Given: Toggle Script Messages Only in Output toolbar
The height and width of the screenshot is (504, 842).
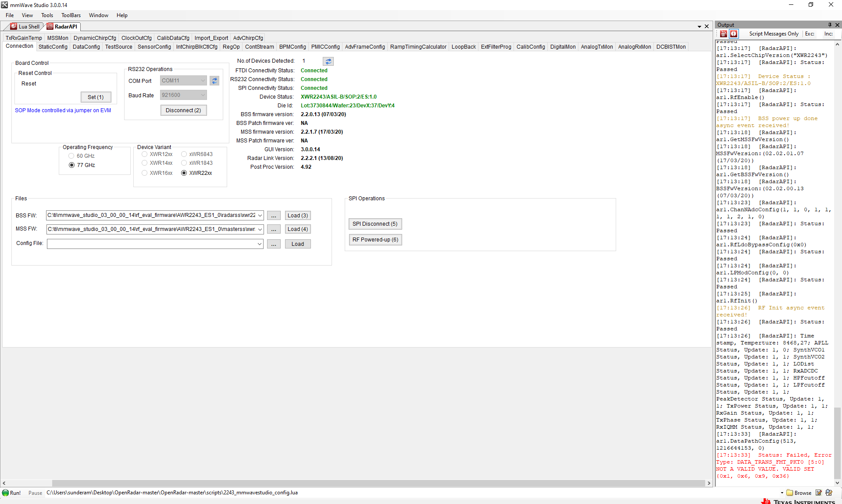Looking at the screenshot, I should click(x=774, y=34).
